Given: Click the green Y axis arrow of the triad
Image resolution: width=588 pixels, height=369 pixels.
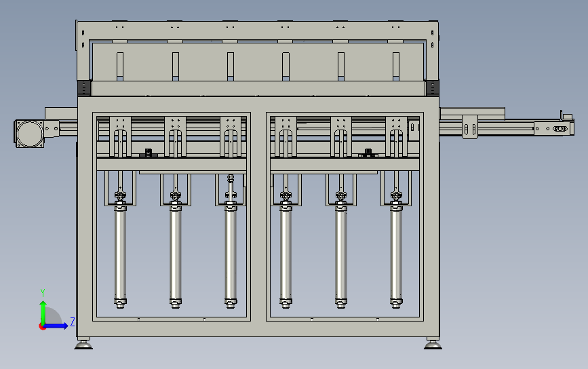Looking at the screenshot, I should pyautogui.click(x=43, y=312).
